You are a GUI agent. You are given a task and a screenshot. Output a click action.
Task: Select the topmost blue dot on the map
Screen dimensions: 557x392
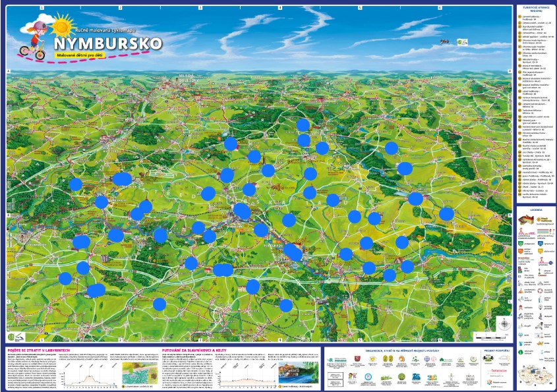tap(303, 125)
